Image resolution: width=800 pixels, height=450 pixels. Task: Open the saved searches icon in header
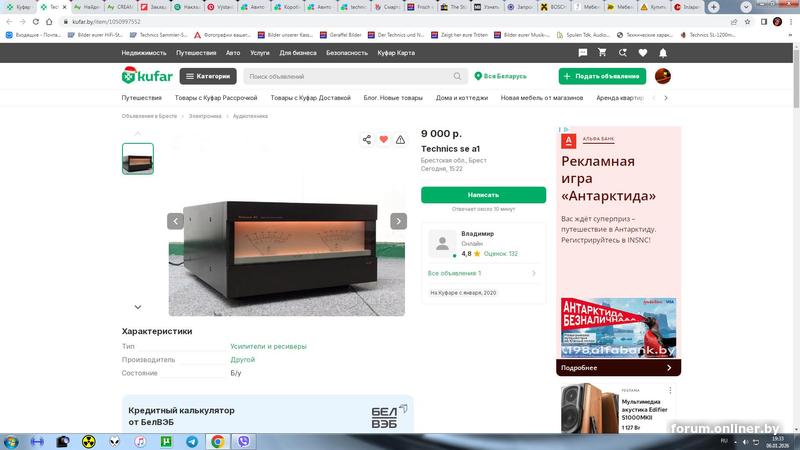coord(622,53)
